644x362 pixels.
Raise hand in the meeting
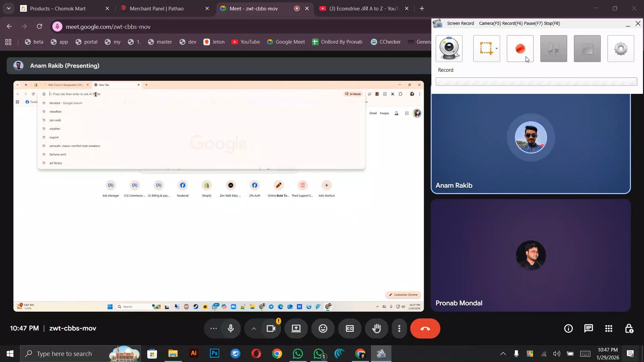376,328
